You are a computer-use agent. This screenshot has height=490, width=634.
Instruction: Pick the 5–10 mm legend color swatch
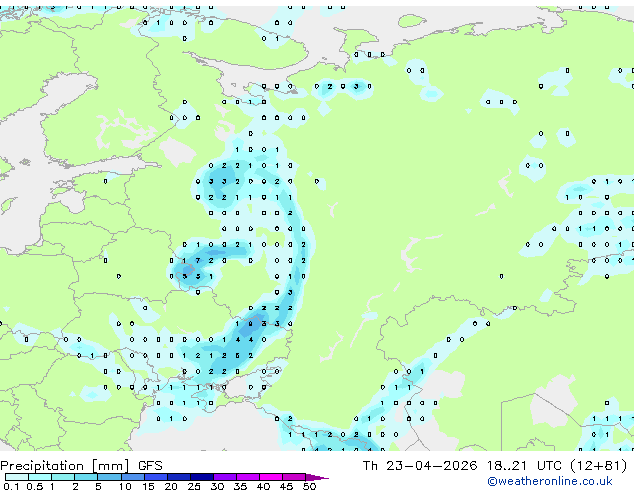pyautogui.click(x=109, y=477)
